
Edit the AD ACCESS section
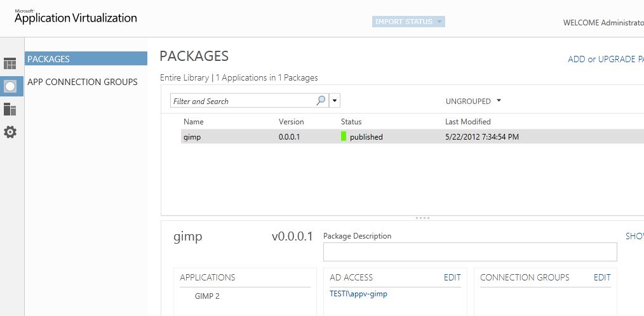pos(452,277)
